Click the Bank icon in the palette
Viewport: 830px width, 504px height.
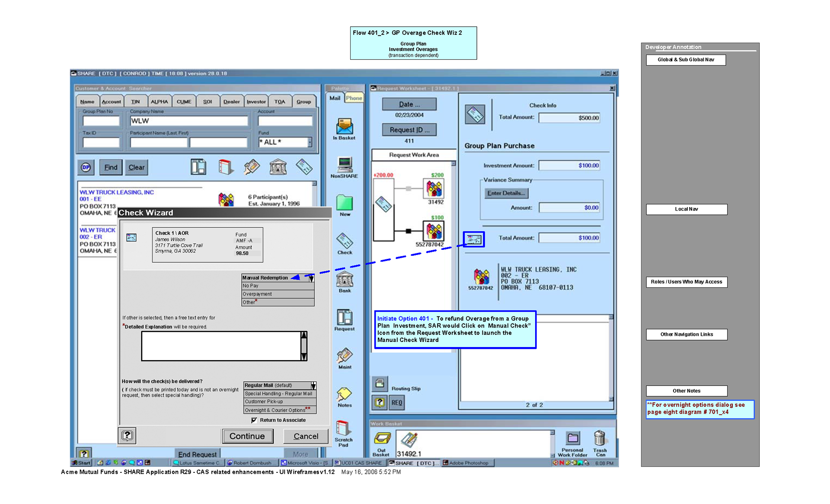(x=345, y=280)
